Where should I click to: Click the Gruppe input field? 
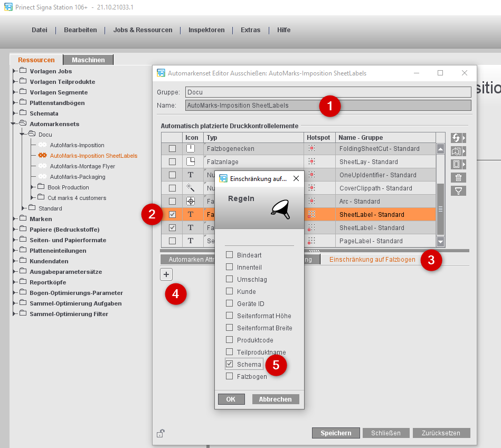point(328,92)
